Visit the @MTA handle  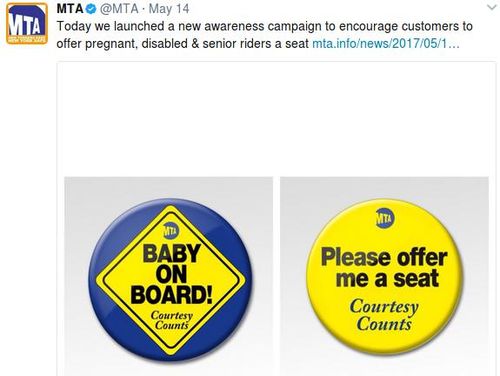pos(119,9)
